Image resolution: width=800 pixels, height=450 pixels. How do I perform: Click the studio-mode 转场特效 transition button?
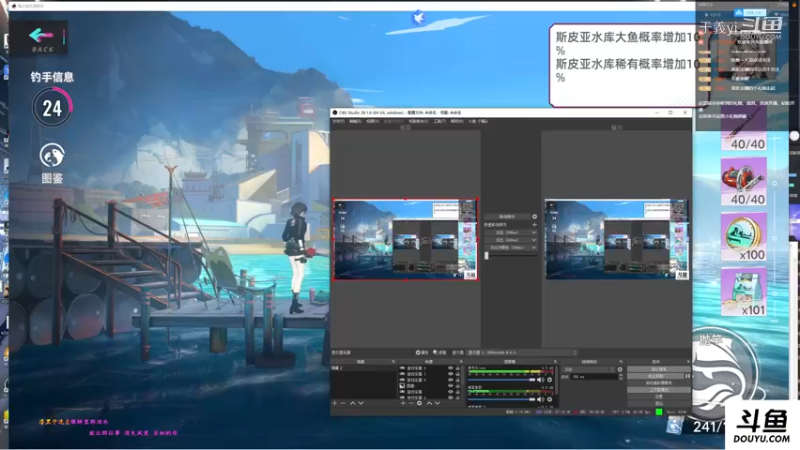point(507,216)
